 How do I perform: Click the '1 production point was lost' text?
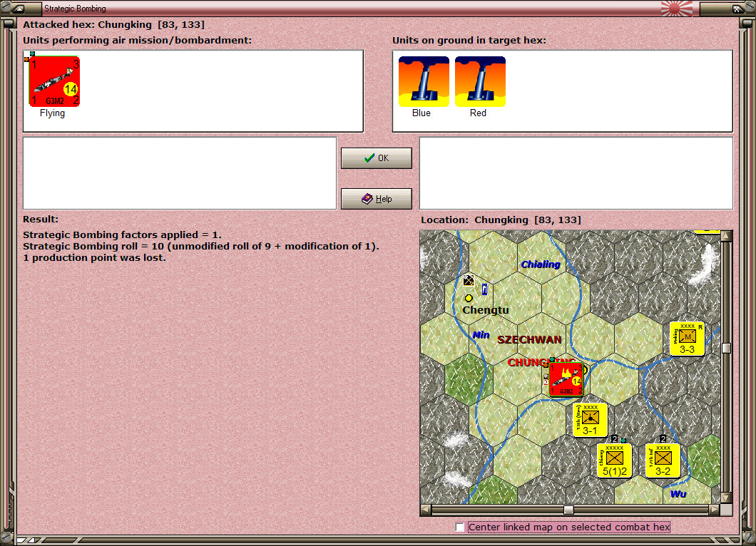(94, 258)
